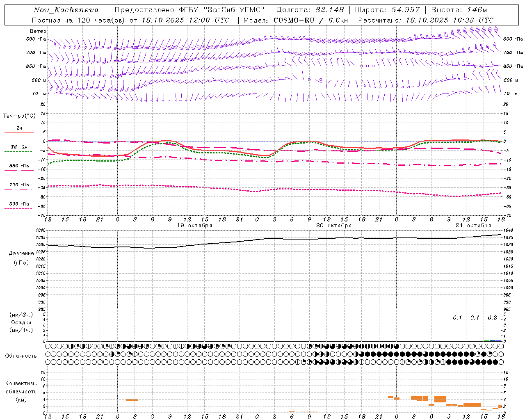Click the 'Облачность' cloud cover label

tap(21, 356)
